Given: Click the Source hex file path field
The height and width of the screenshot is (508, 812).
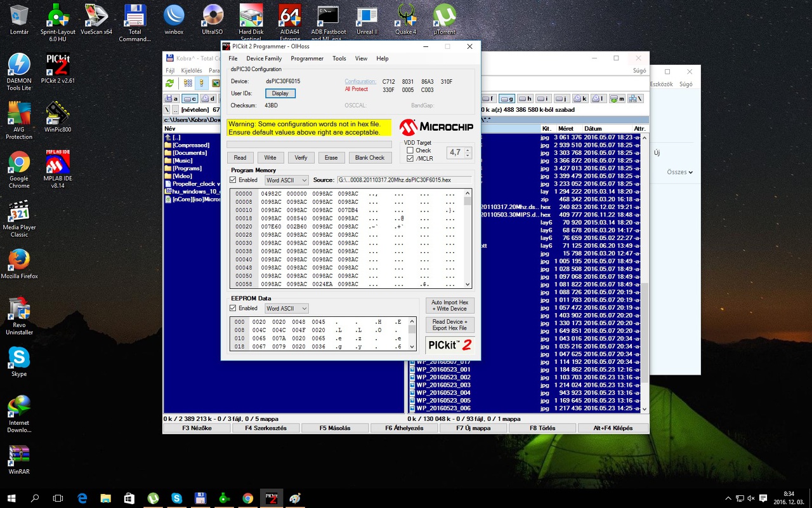Looking at the screenshot, I should 404,180.
